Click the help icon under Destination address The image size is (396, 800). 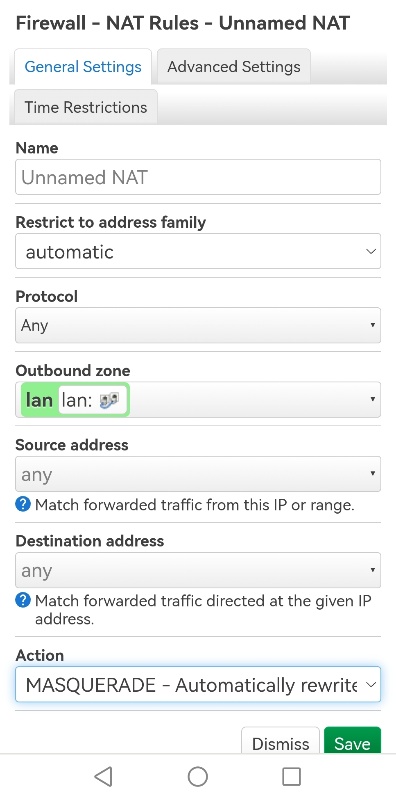tap(23, 601)
